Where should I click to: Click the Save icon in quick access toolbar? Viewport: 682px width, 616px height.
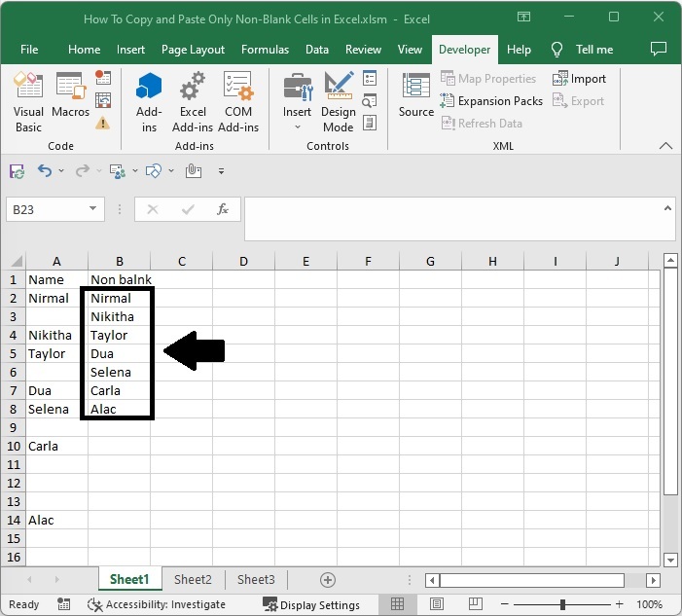point(17,171)
